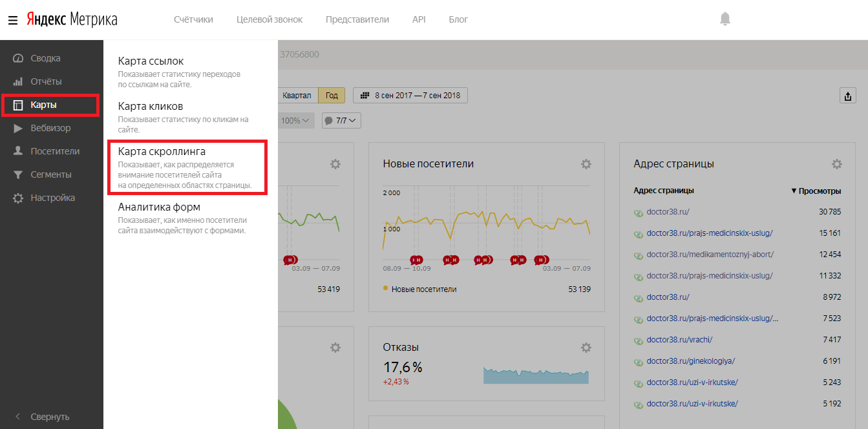The image size is (868, 429).
Task: Collapse sidebar with Свернуть
Action: (x=50, y=417)
